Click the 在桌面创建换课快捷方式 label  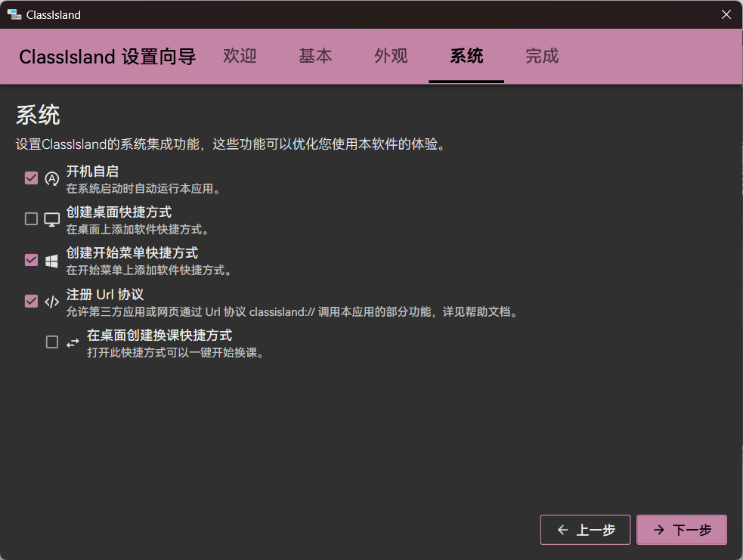point(159,335)
